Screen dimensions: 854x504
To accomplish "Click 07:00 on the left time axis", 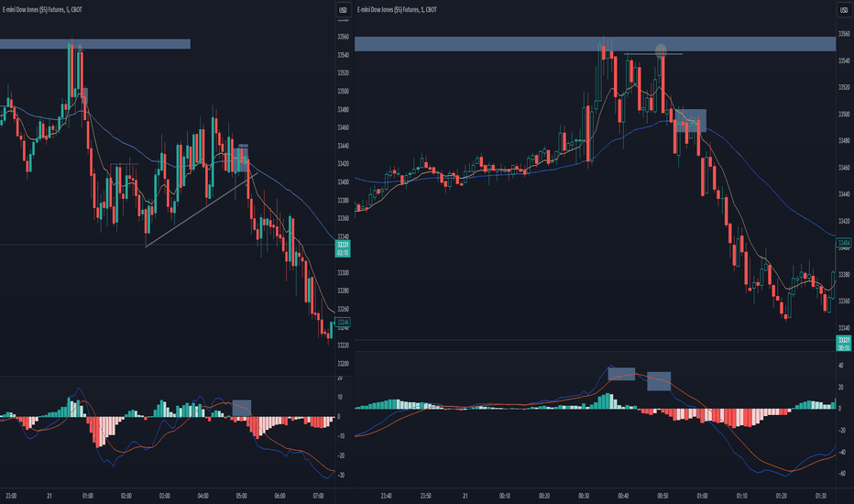I will click(318, 496).
